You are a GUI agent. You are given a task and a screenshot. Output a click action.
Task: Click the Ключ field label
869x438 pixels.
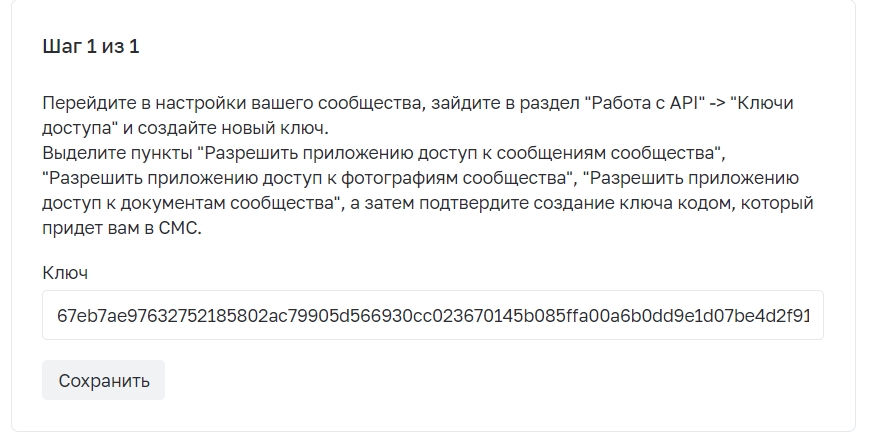tap(65, 273)
